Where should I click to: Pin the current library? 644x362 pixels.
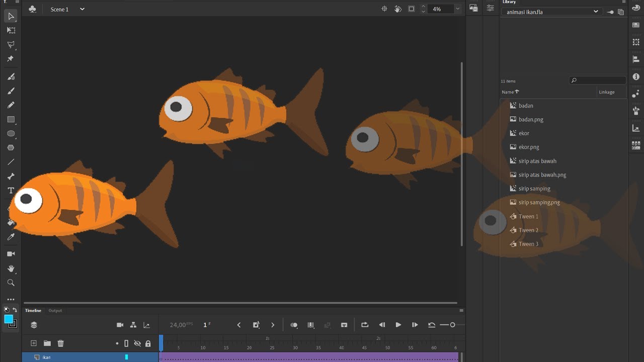610,12
